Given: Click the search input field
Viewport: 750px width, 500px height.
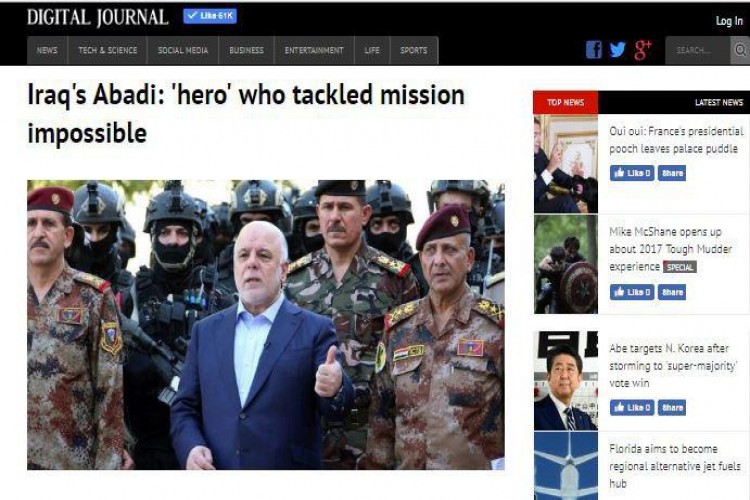Looking at the screenshot, I should [x=697, y=50].
